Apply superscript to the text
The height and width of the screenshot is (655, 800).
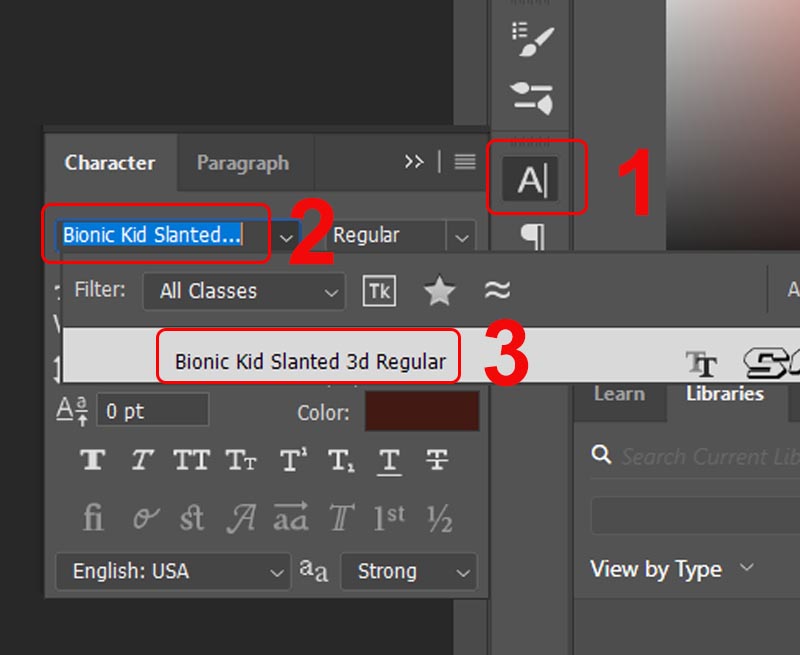[290, 460]
